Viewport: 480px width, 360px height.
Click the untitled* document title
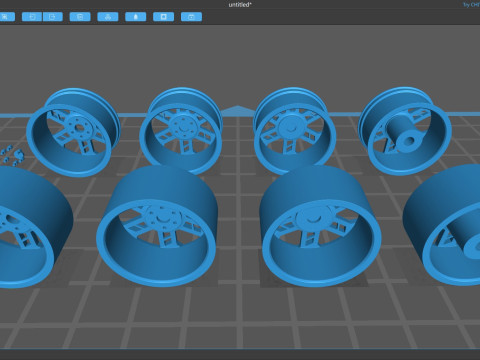[240, 5]
